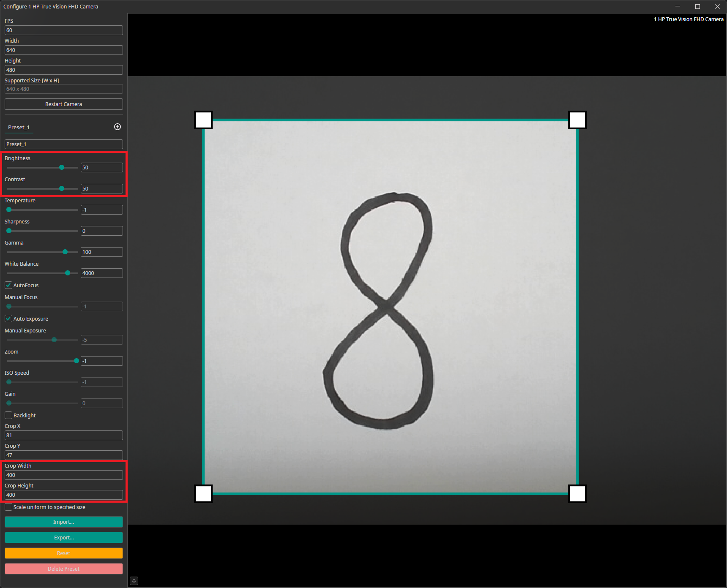Enable the Backlight option
This screenshot has height=588, width=727.
click(x=8, y=415)
